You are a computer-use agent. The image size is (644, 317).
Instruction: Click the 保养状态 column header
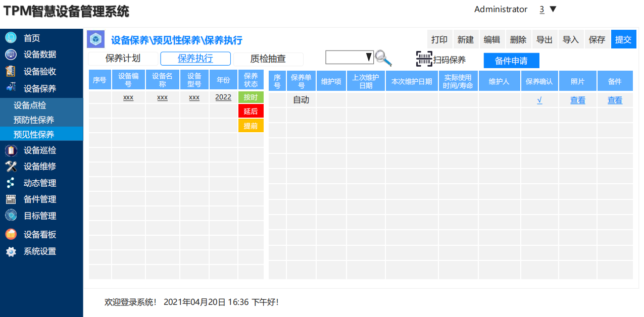[x=251, y=80]
